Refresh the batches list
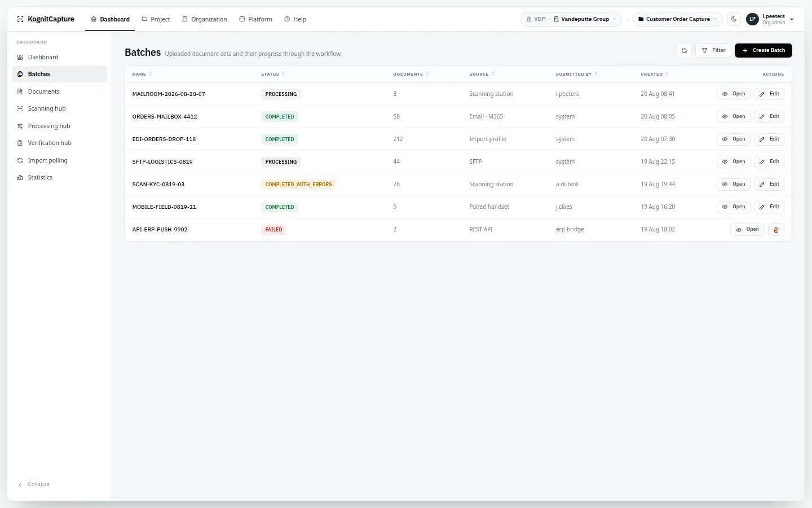This screenshot has height=508, width=812. pyautogui.click(x=684, y=51)
